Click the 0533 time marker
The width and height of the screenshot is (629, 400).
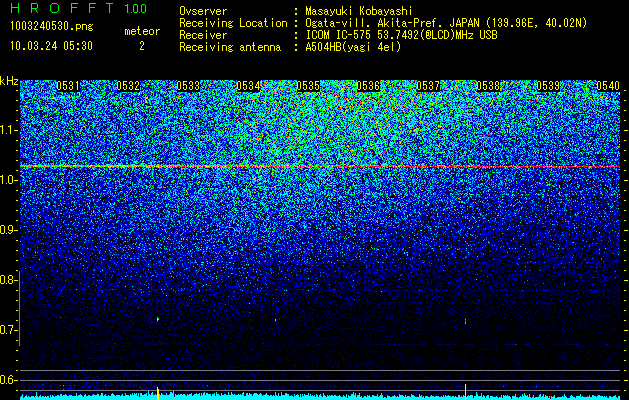point(188,86)
